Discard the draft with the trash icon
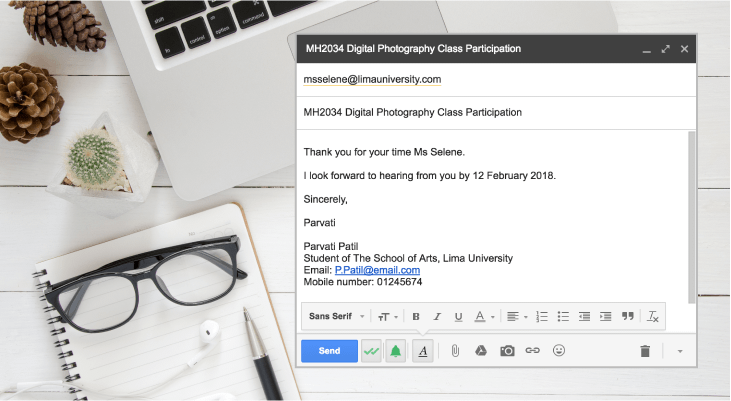The height and width of the screenshot is (401, 731). point(645,351)
